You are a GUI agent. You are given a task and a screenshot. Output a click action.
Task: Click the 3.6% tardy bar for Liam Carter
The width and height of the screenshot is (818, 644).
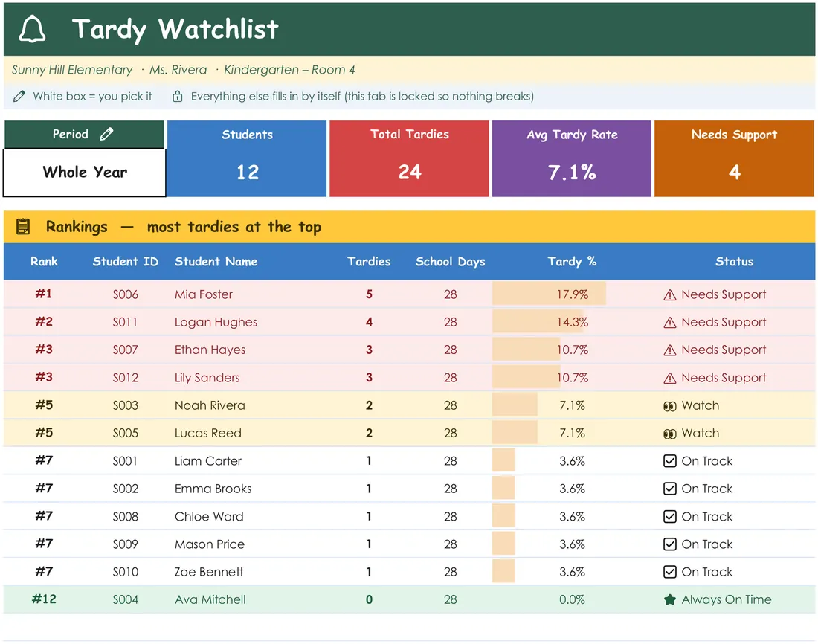503,460
